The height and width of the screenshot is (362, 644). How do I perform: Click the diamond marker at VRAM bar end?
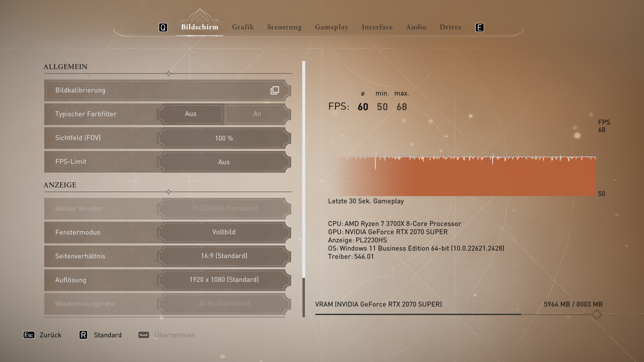[596, 314]
